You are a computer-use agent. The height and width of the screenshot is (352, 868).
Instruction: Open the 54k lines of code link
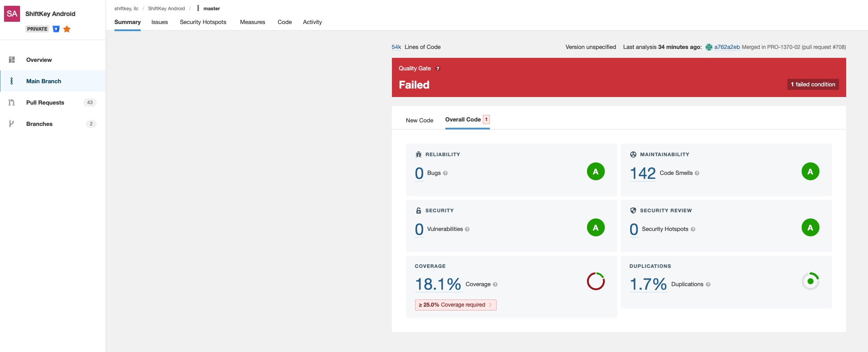point(396,47)
